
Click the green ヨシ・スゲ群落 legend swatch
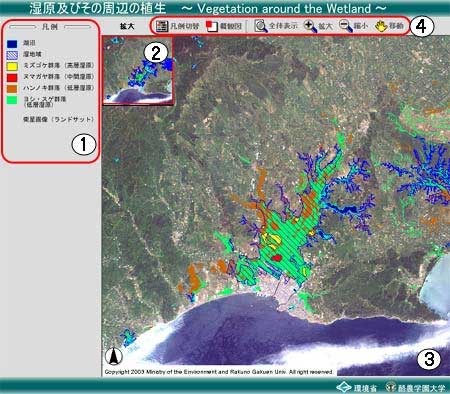[x=12, y=100]
